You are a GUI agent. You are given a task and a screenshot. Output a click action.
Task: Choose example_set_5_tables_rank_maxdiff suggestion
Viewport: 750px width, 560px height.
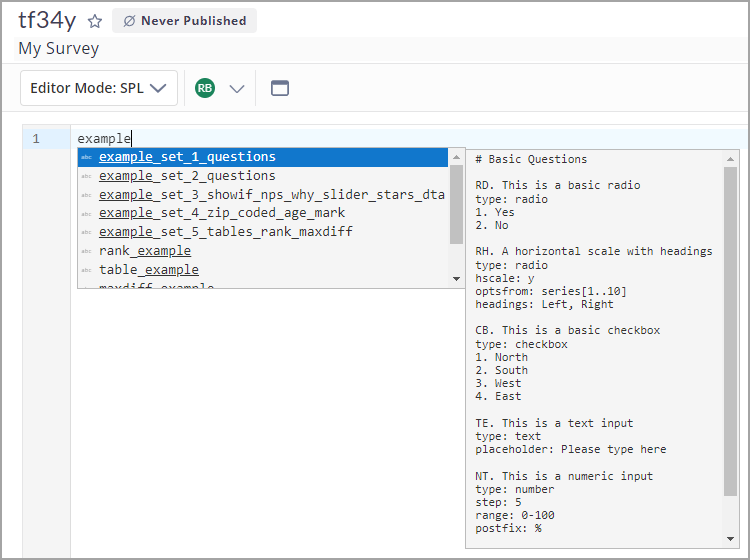pyautogui.click(x=263, y=232)
